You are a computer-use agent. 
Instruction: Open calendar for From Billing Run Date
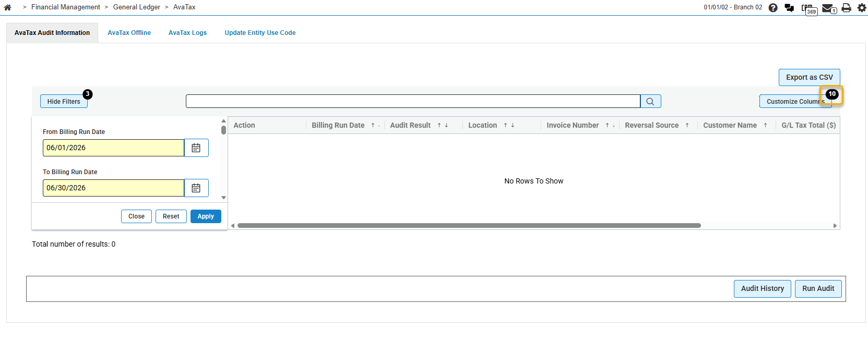click(x=196, y=148)
